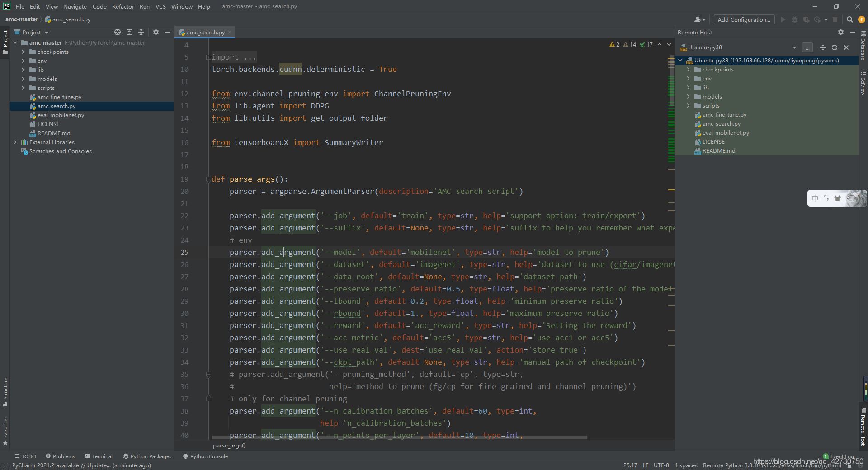Open the Ubuntu-py38 server dropdown
Viewport: 868px width, 470px height.
pos(794,47)
